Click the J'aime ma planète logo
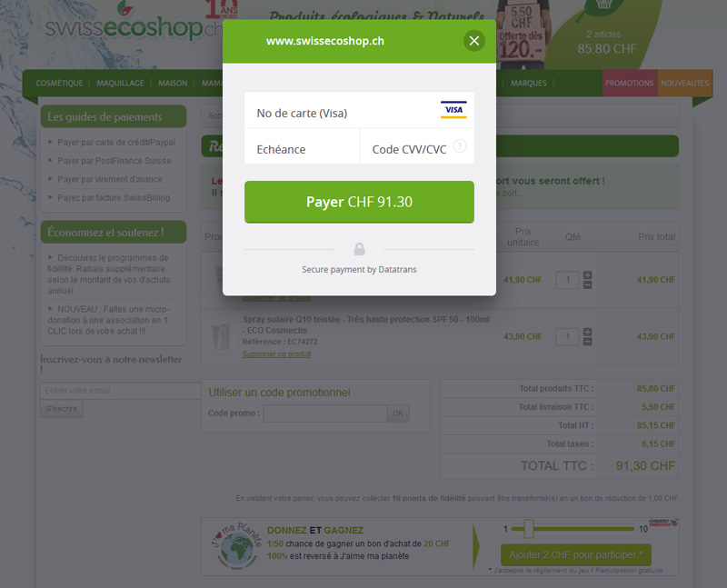Image resolution: width=727 pixels, height=588 pixels. (236, 546)
